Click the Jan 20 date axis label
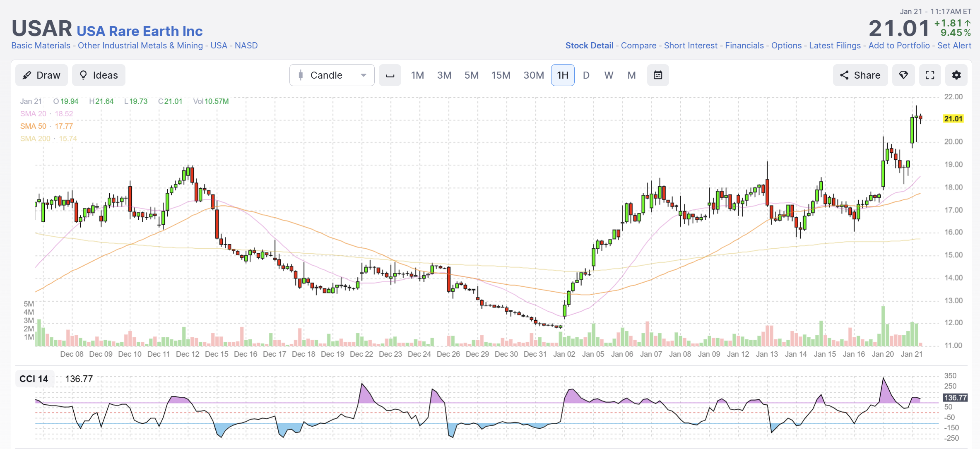The height and width of the screenshot is (449, 980). pyautogui.click(x=883, y=354)
